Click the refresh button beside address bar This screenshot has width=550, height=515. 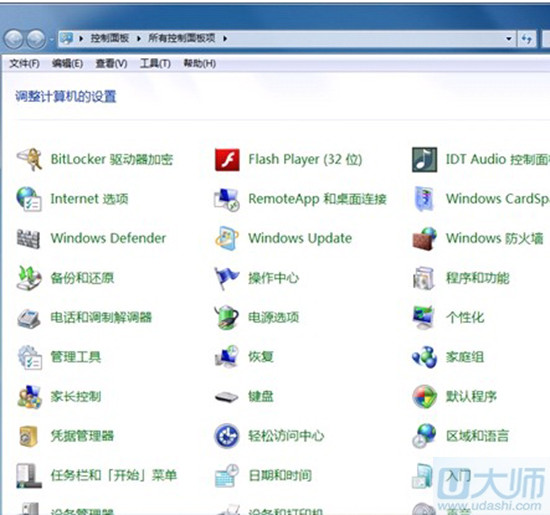click(526, 39)
